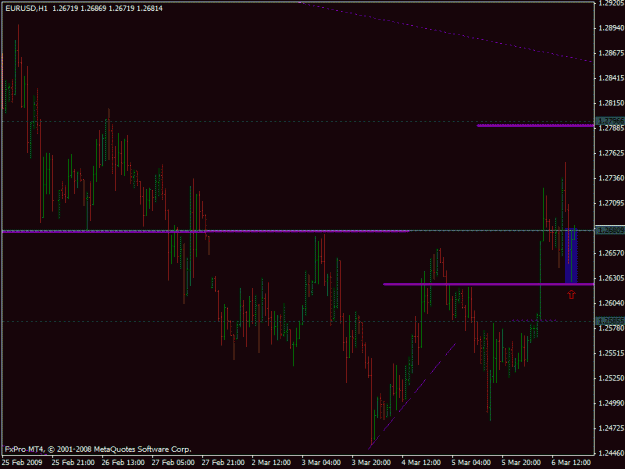Click the 3 Mar 20:00 time label
This screenshot has height=469, width=625.
point(371,463)
